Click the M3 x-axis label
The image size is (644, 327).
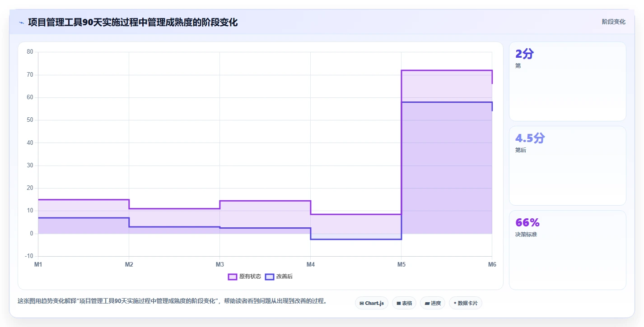[220, 264]
